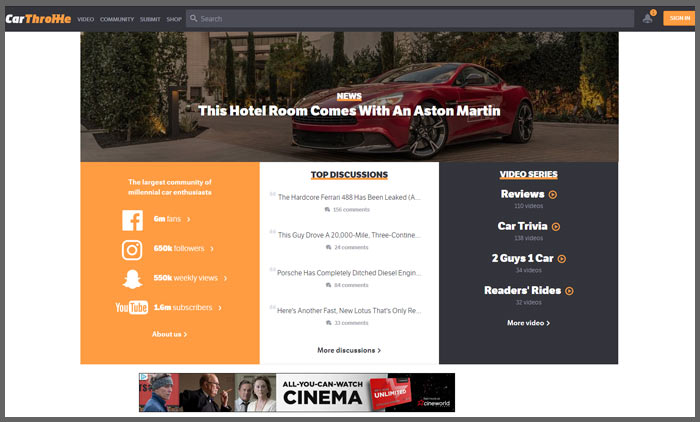
Task: Open the Video menu
Action: (x=85, y=19)
